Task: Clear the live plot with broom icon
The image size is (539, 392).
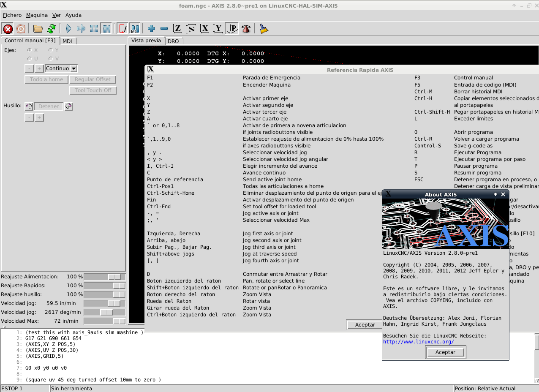Action: click(x=264, y=29)
